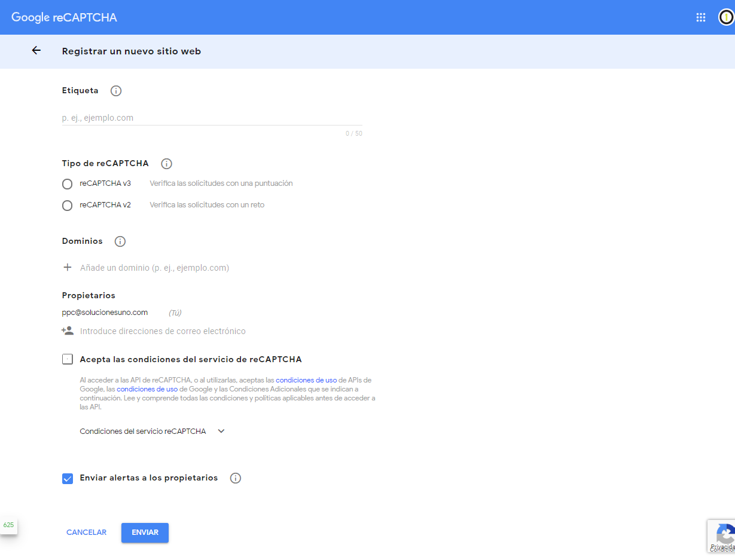Click the plus icon to add domain

(x=68, y=268)
